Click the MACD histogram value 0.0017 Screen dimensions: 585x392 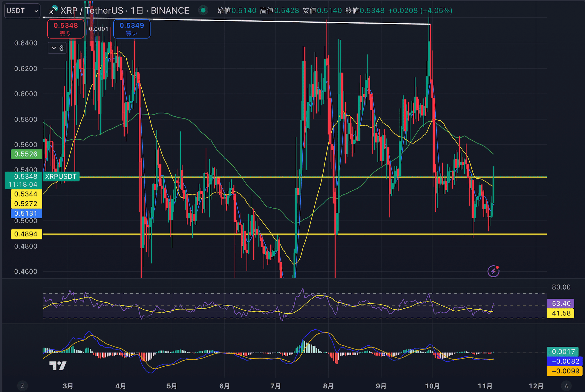coord(563,351)
